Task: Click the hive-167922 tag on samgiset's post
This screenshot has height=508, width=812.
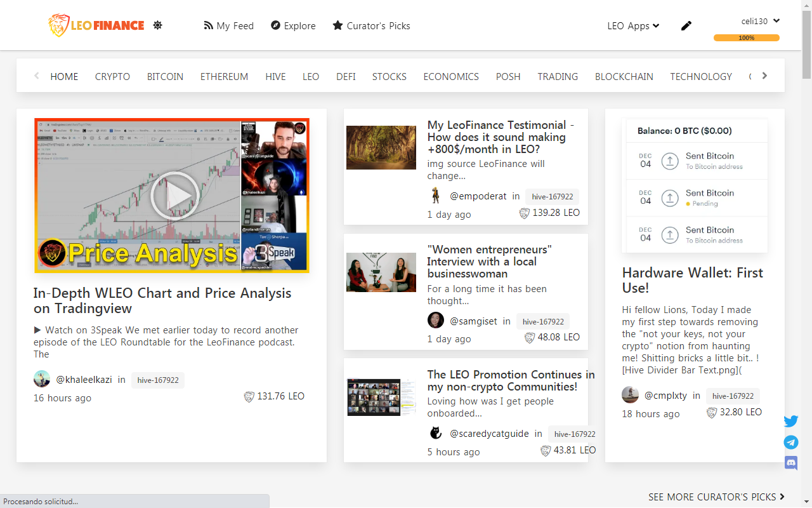Action: click(543, 322)
